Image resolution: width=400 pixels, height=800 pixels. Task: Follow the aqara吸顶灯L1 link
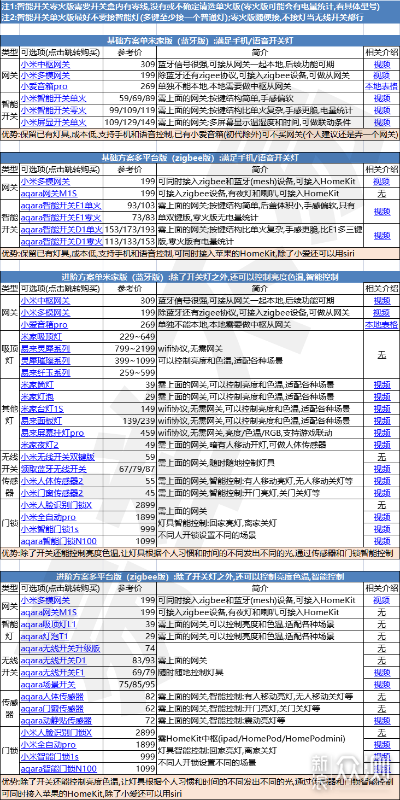click(48, 624)
